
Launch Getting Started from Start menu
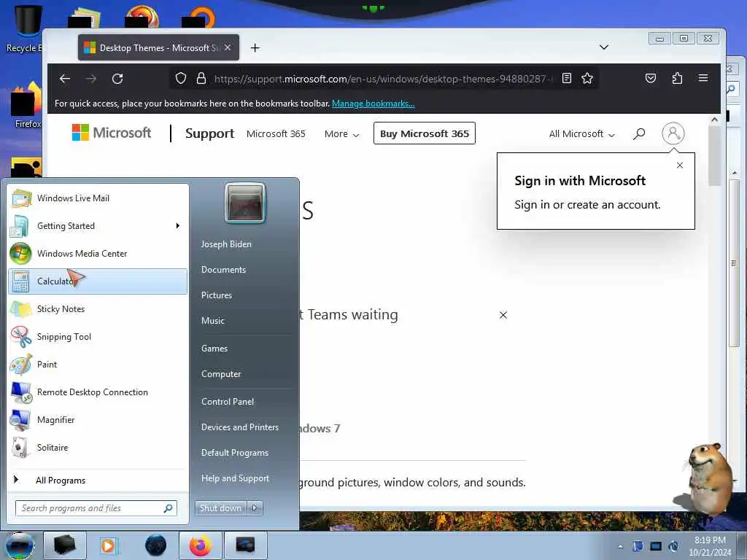click(x=98, y=226)
